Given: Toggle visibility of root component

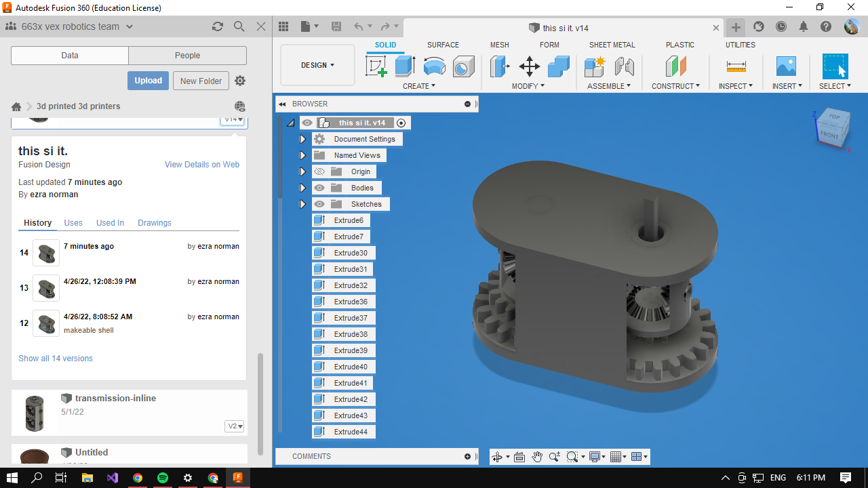Looking at the screenshot, I should (x=307, y=123).
